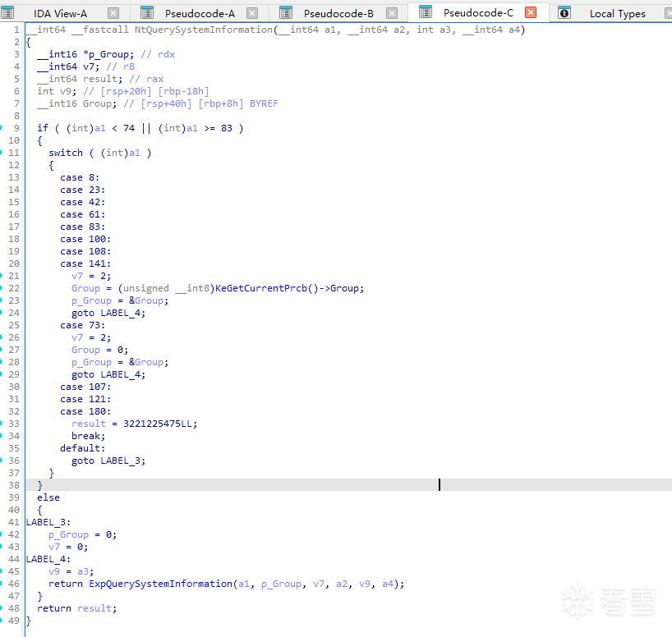Click the value 3221225475LL
Viewport: 672px width, 637px height.
click(x=158, y=424)
